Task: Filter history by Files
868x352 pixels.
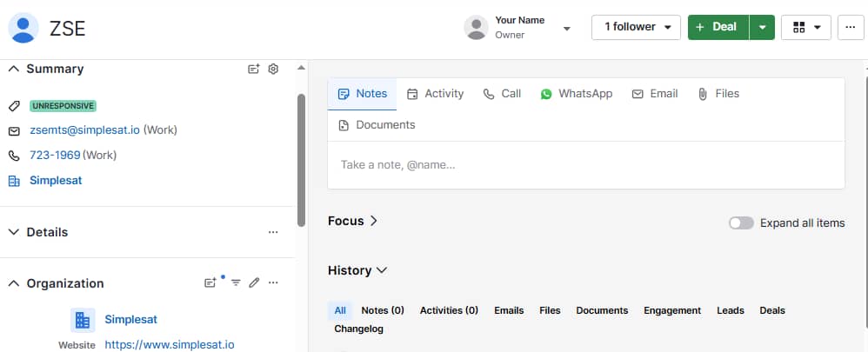Action: pos(550,310)
